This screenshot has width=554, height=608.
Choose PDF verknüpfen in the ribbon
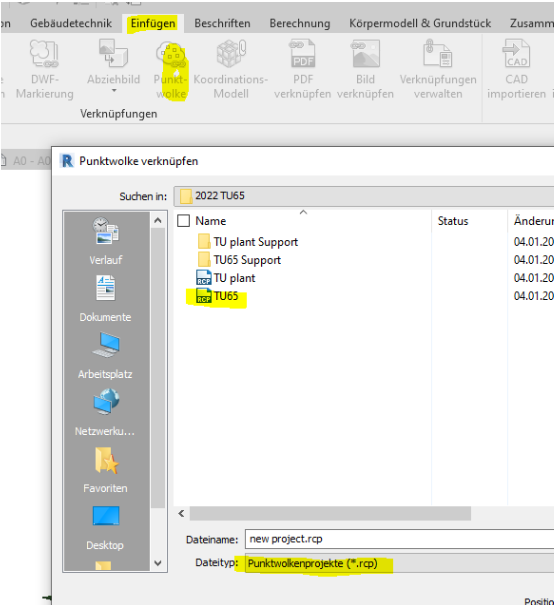pyautogui.click(x=303, y=69)
